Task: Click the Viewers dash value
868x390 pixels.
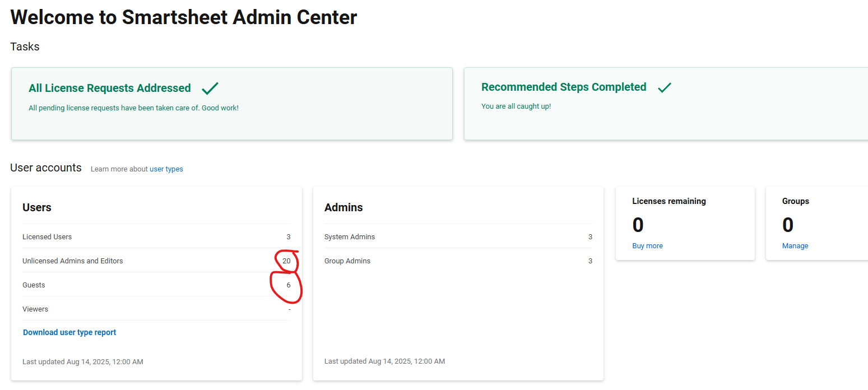Action: point(289,309)
